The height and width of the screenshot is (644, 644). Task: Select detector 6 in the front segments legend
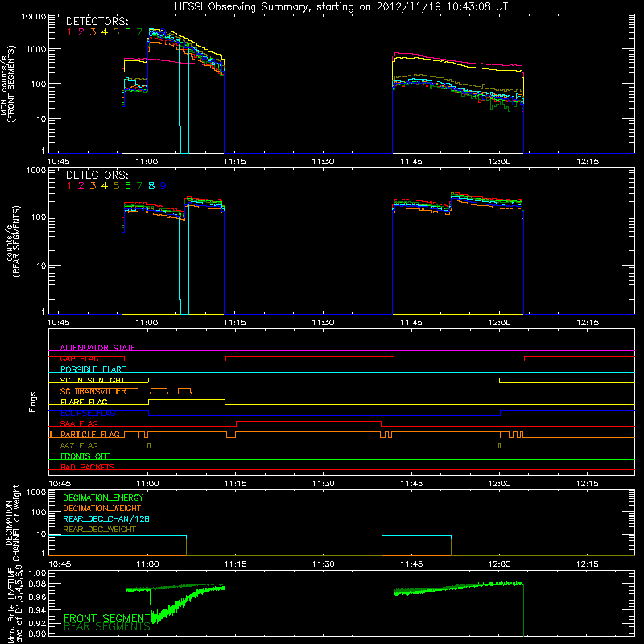pyautogui.click(x=128, y=32)
